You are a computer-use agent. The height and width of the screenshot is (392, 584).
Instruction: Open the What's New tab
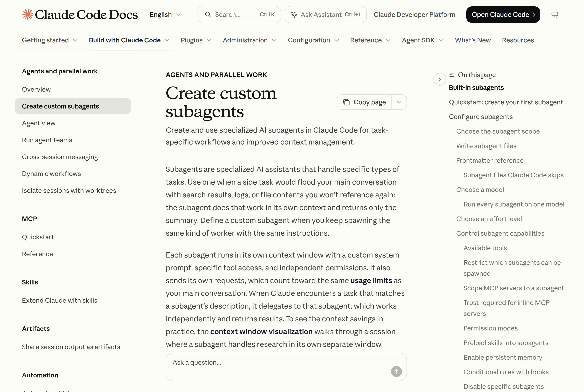tap(473, 40)
